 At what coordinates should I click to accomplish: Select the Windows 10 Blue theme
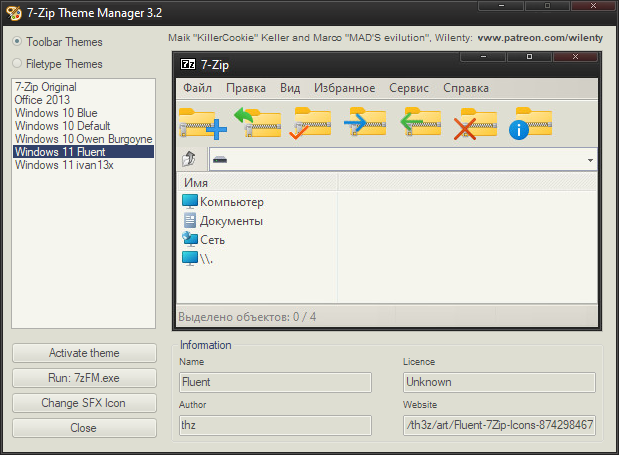tap(83, 113)
